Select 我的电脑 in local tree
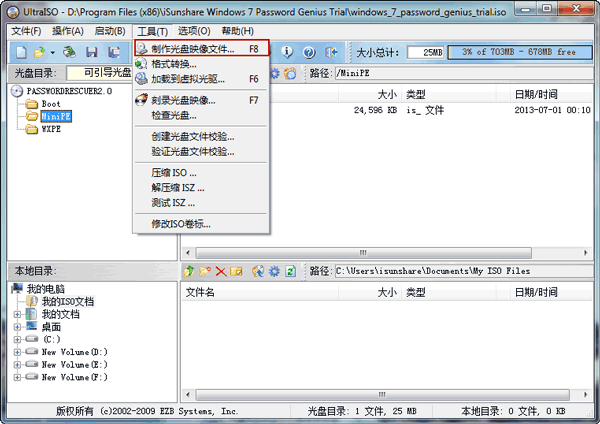Viewport: 600px width, 424px height. (45, 289)
